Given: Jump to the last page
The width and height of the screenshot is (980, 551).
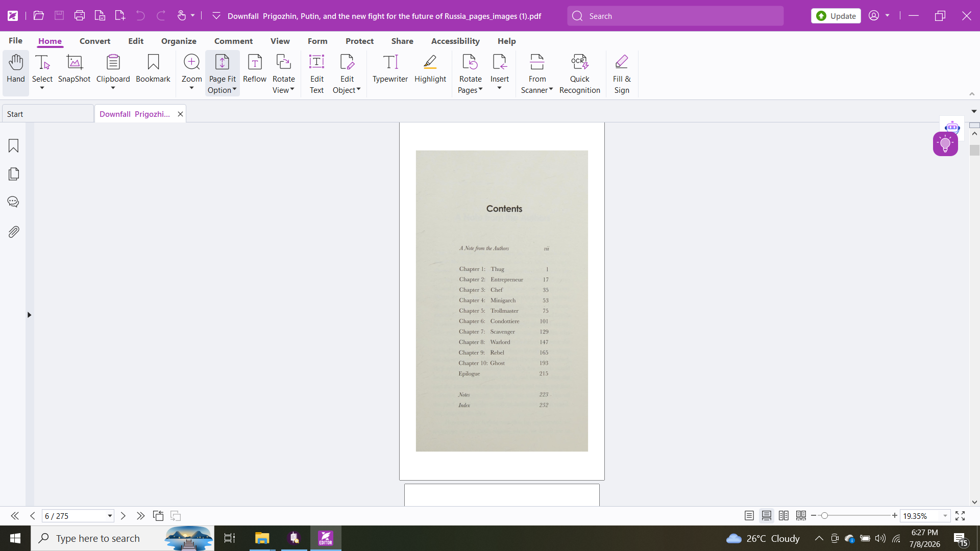Looking at the screenshot, I should click(x=140, y=516).
